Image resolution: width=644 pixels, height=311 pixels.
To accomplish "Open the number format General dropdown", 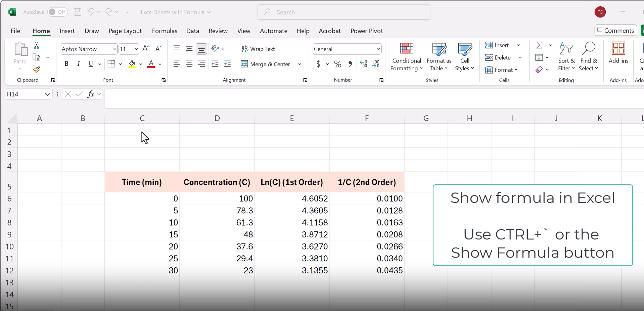I will [x=378, y=49].
